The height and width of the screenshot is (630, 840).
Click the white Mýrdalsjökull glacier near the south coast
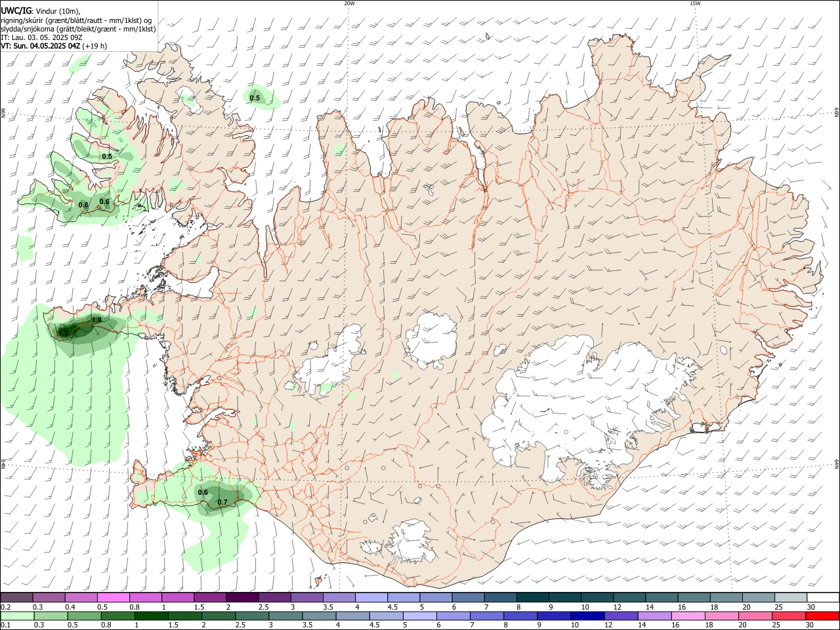[x=412, y=541]
